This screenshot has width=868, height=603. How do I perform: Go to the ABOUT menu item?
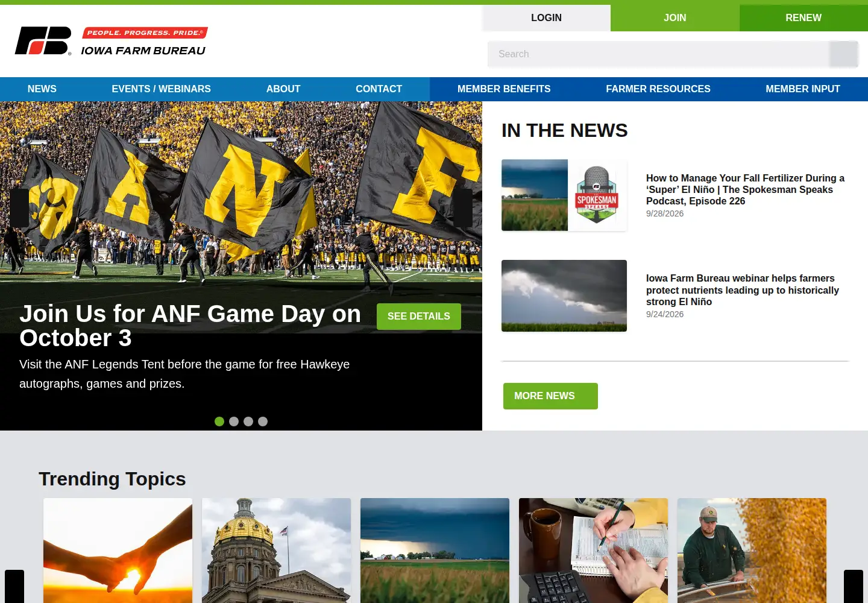tap(283, 89)
